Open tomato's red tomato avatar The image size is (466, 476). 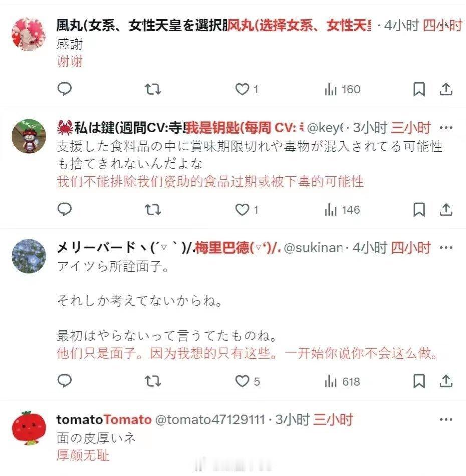[29, 428]
